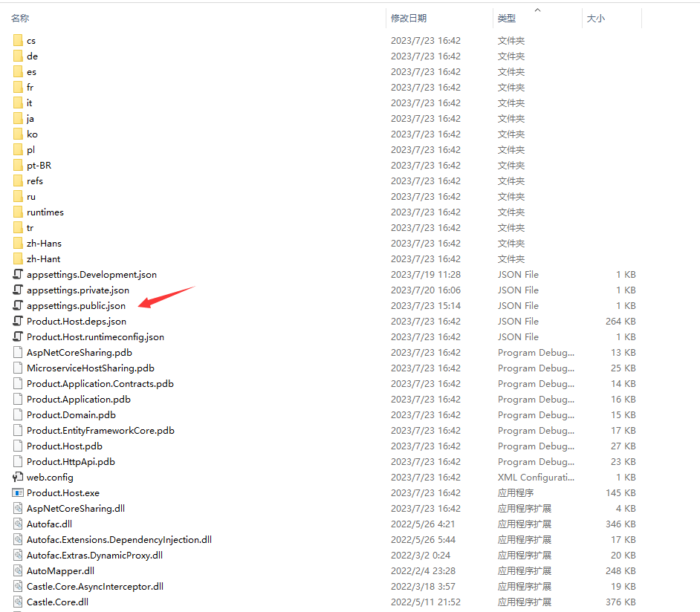Click the 2023/7/19 11:28 modified date
700x612 pixels.
pyautogui.click(x=426, y=274)
